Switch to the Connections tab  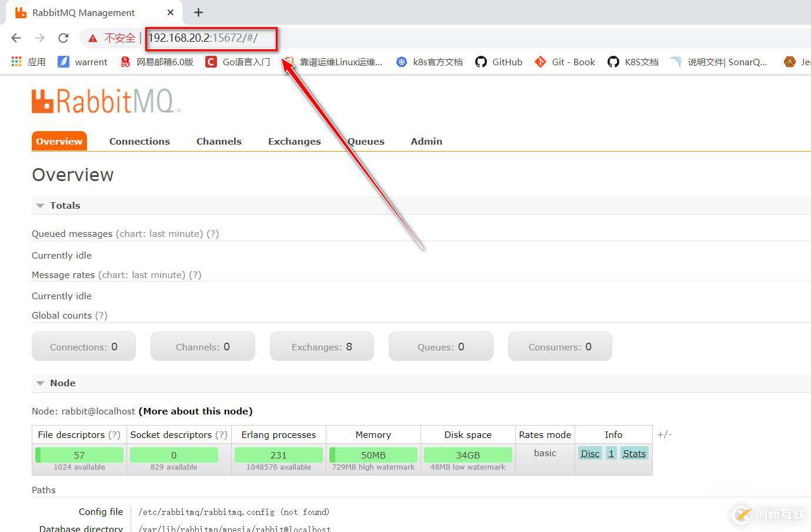[x=139, y=141]
